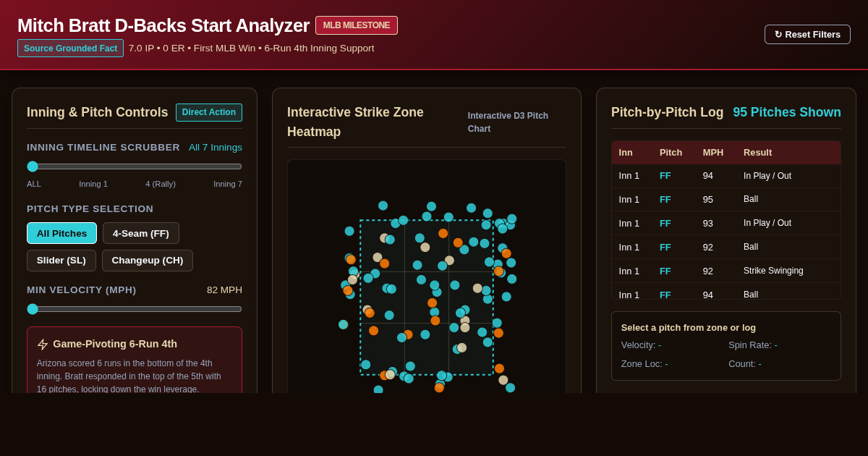Viewport: 868px width, 456px height.
Task: Click 'Interactive D3 Pitch Chart' label
Action: click(x=516, y=122)
